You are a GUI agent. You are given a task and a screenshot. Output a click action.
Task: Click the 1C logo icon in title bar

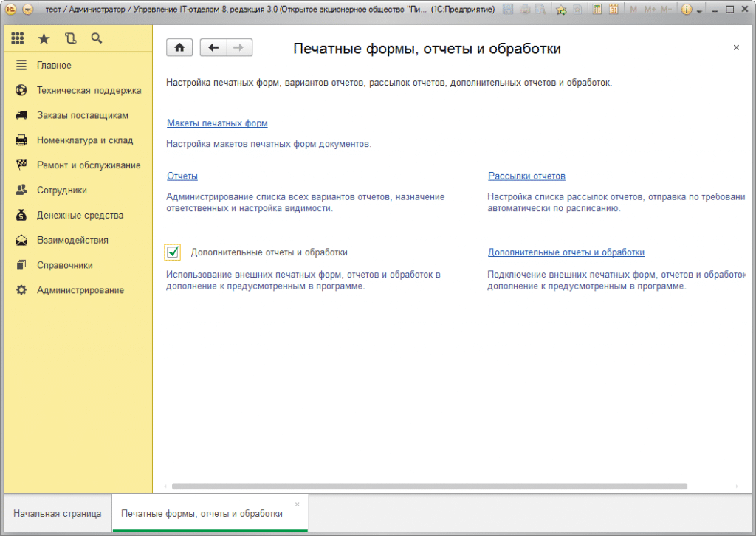click(x=11, y=10)
